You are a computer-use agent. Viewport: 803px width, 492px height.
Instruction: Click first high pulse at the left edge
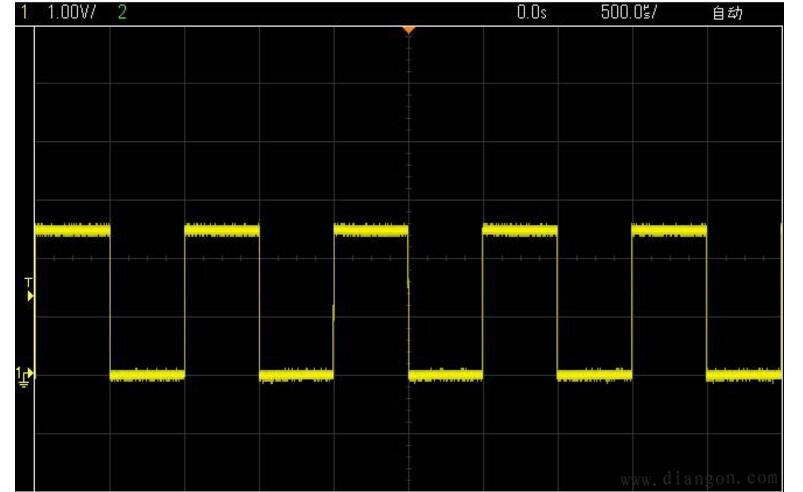pyautogui.click(x=72, y=229)
